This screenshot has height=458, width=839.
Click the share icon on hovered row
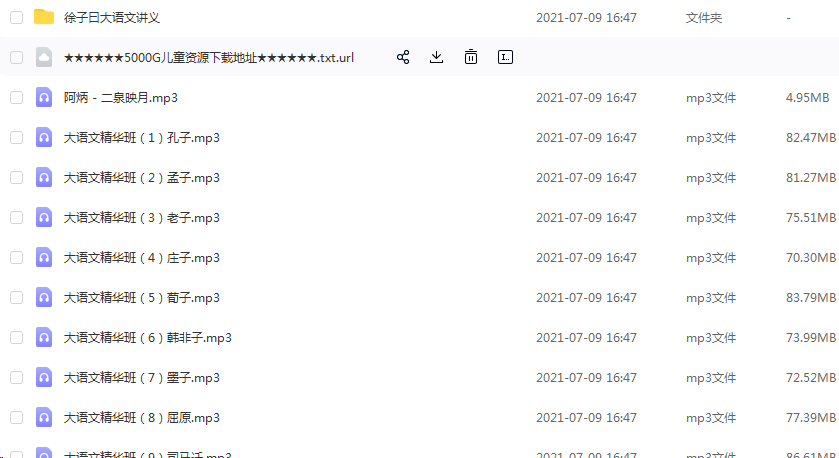pos(403,57)
